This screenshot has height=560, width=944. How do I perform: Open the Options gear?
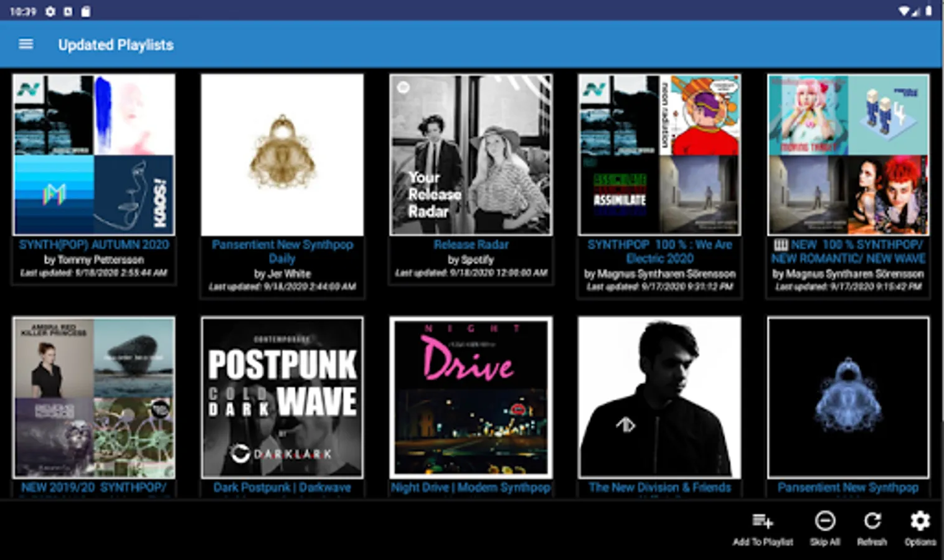pyautogui.click(x=920, y=521)
